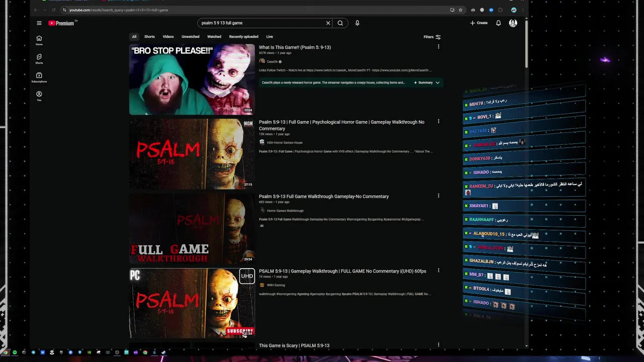Open 'This Game is Scary' video title

point(294,345)
